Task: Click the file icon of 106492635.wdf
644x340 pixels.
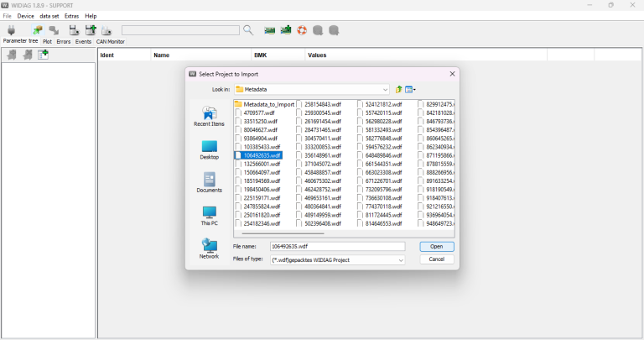Action: 238,155
